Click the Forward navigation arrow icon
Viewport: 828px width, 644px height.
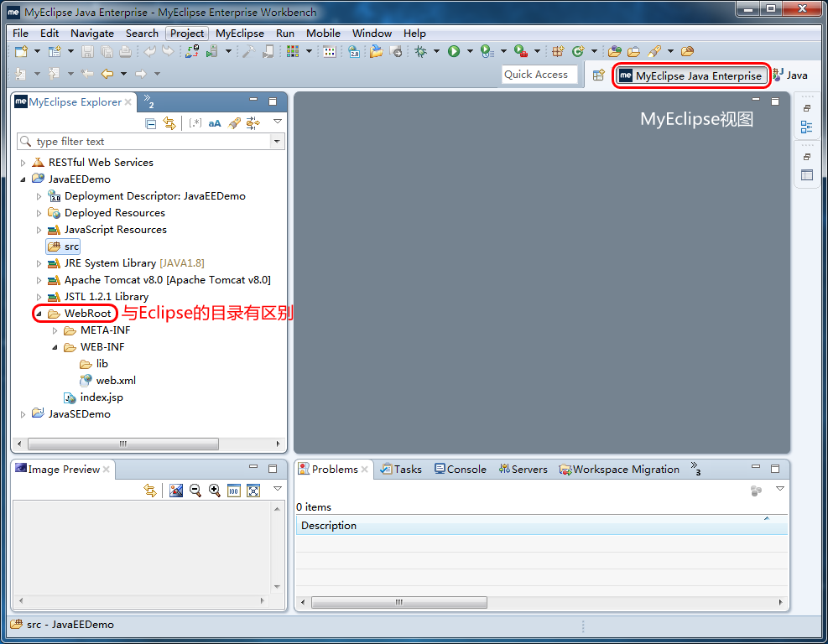pyautogui.click(x=140, y=74)
